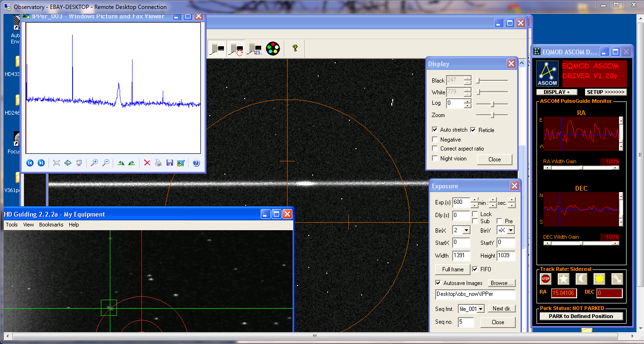Delete the image with the red X icon
The image size is (644, 344).
147,163
